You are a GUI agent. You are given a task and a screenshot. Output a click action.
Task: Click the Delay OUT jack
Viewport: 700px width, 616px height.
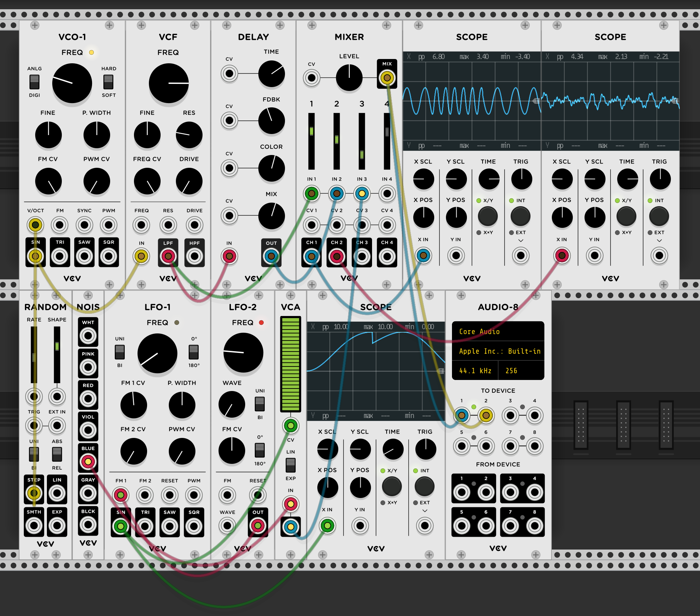(271, 256)
